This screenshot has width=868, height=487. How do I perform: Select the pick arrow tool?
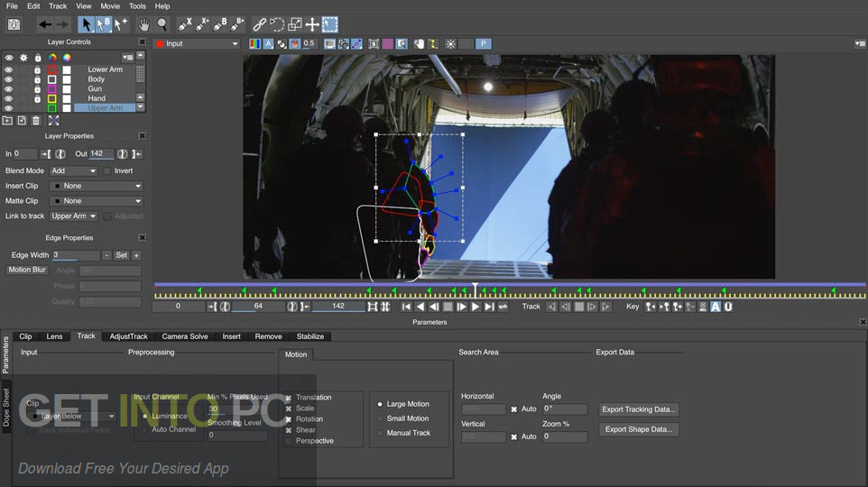coord(86,24)
